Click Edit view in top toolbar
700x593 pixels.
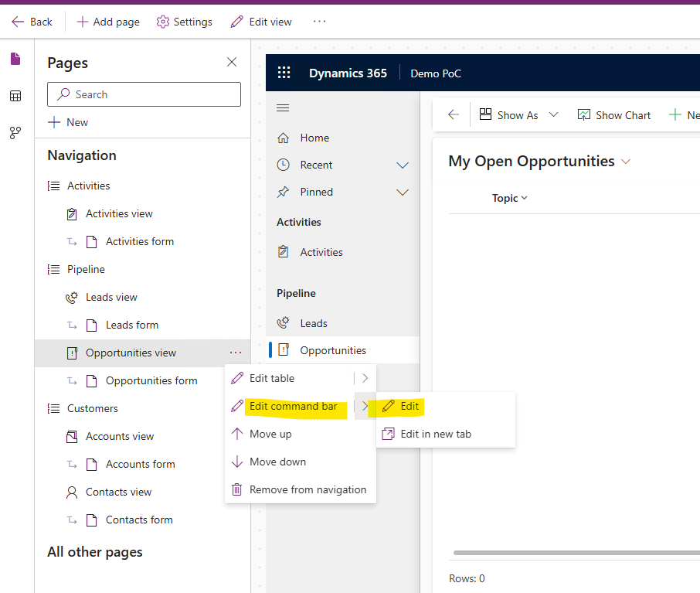[x=261, y=22]
